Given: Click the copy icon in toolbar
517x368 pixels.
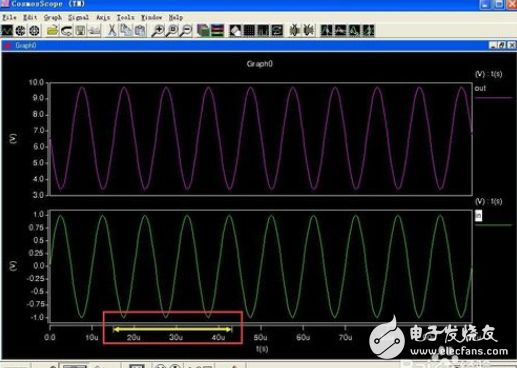Looking at the screenshot, I should pyautogui.click(x=126, y=31).
